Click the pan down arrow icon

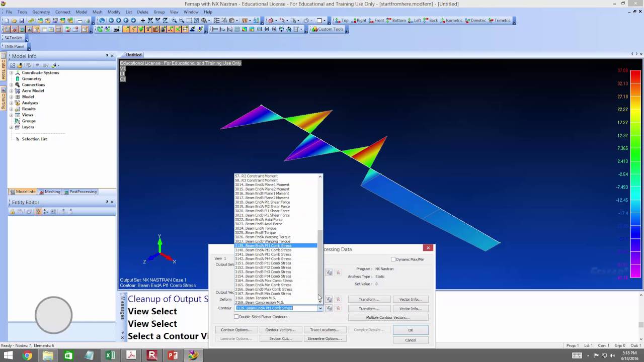click(x=133, y=21)
